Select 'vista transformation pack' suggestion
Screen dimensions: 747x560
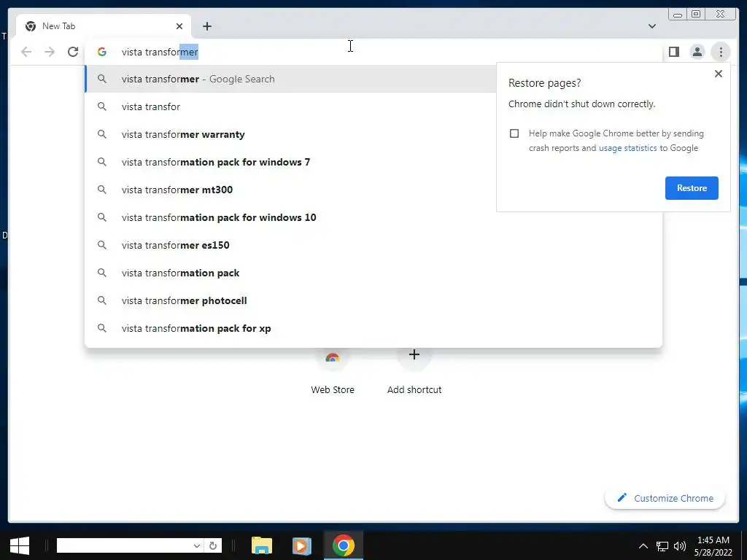373,273
